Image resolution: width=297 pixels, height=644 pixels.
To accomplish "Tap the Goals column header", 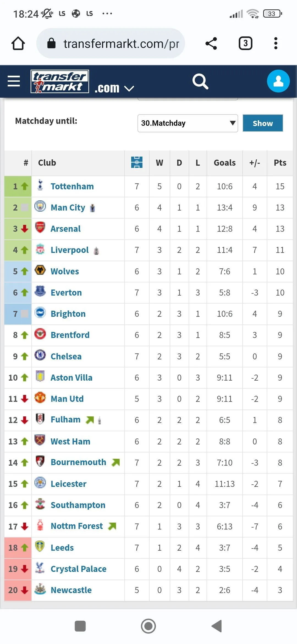I will [x=224, y=163].
